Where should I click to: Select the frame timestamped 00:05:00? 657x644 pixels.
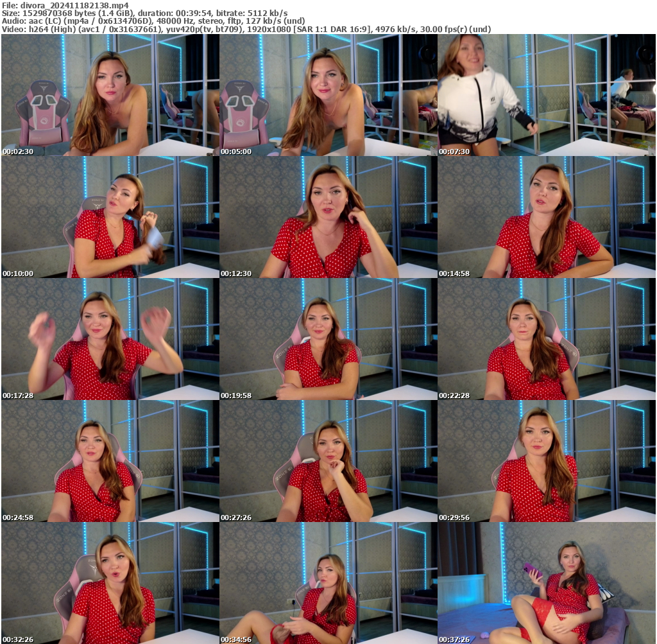coord(328,95)
